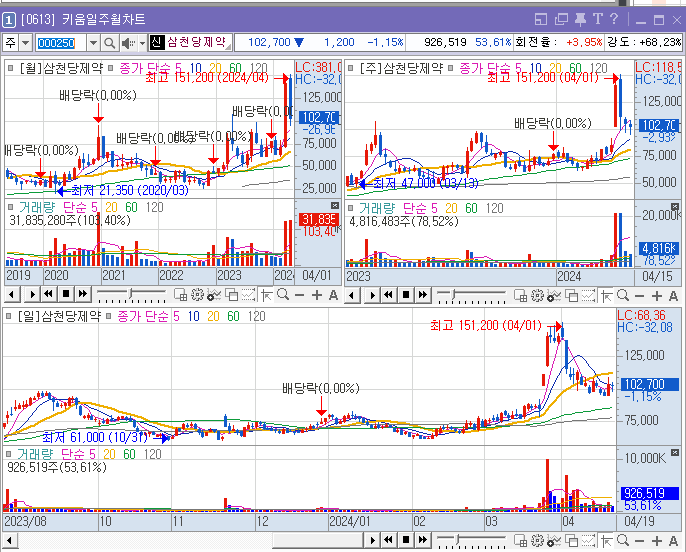
Task: Monthly chart: fast forward
Action: click(83, 294)
